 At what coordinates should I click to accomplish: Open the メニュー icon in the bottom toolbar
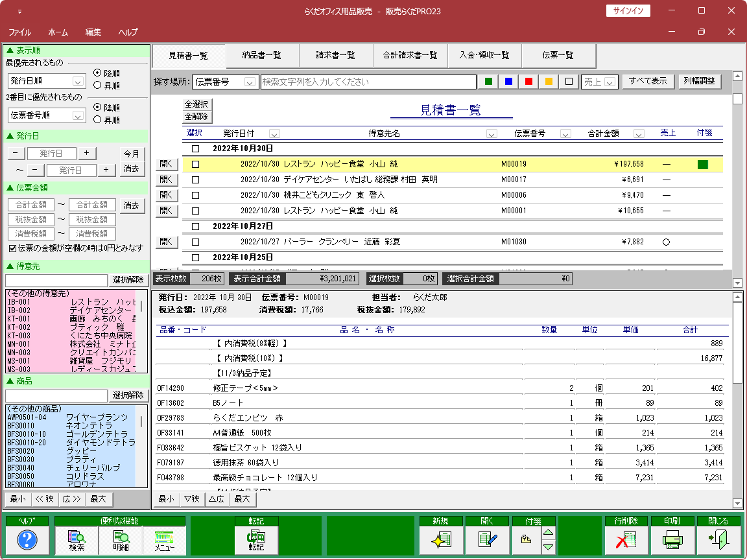pos(164,540)
